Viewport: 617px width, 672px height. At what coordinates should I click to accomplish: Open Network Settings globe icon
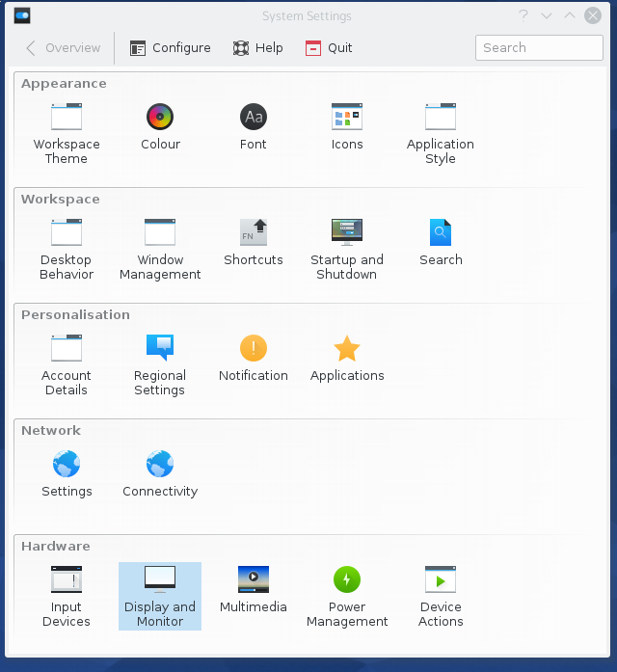point(67,473)
